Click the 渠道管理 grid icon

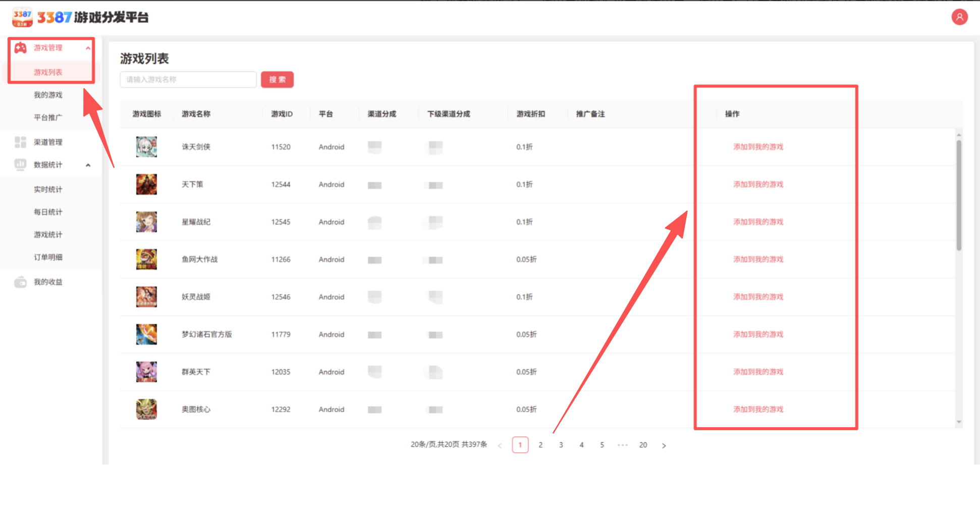click(20, 142)
